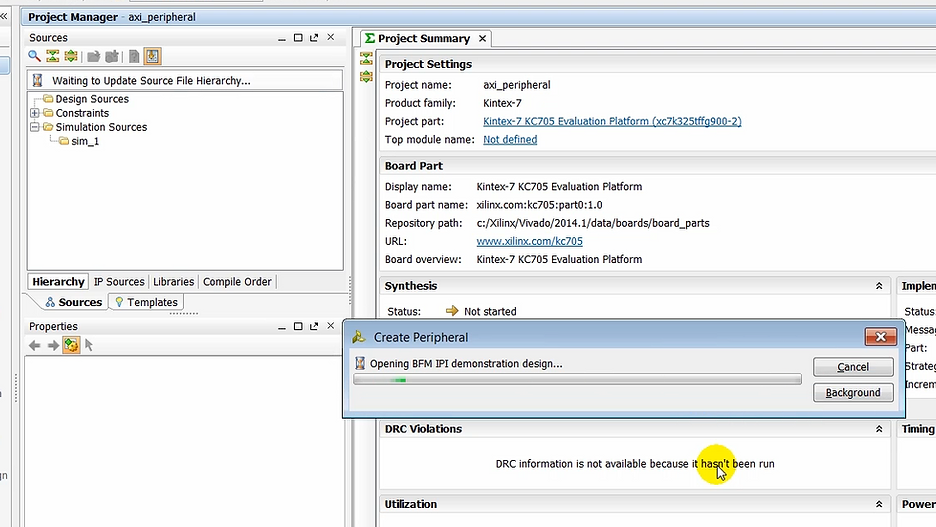Collapse the DRC Violations section
Screen dimensions: 936x527
coord(879,429)
